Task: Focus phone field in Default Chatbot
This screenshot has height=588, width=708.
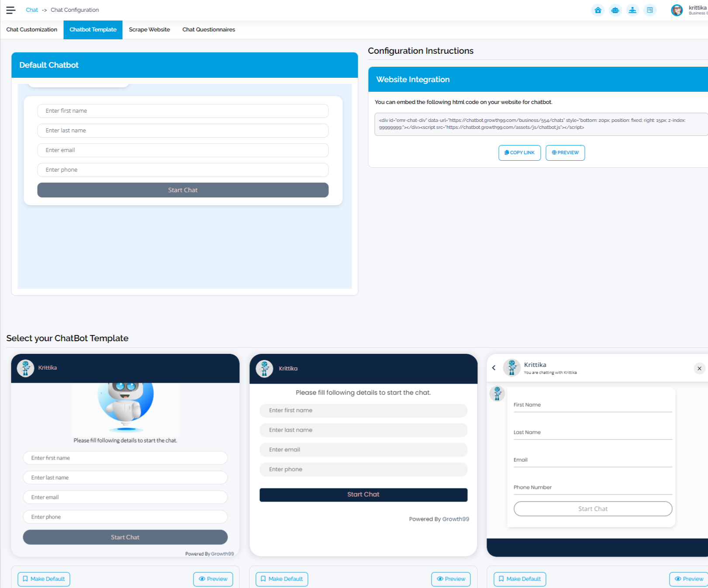Action: pos(183,170)
